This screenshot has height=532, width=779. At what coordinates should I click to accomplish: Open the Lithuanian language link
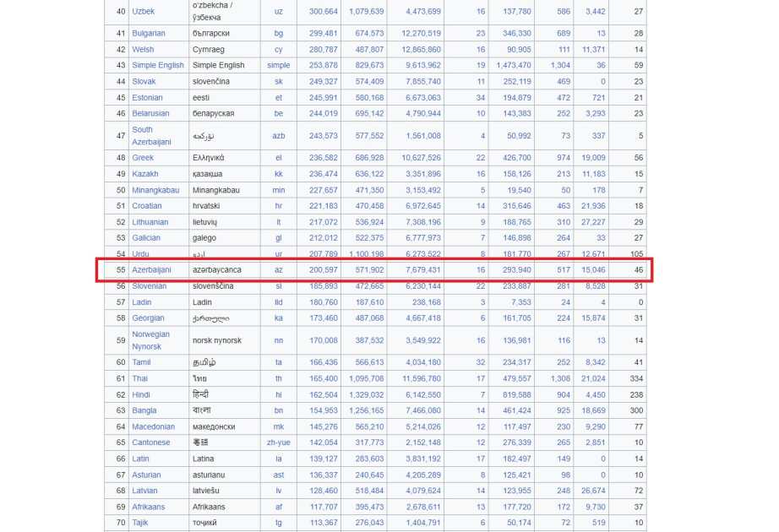click(x=150, y=222)
